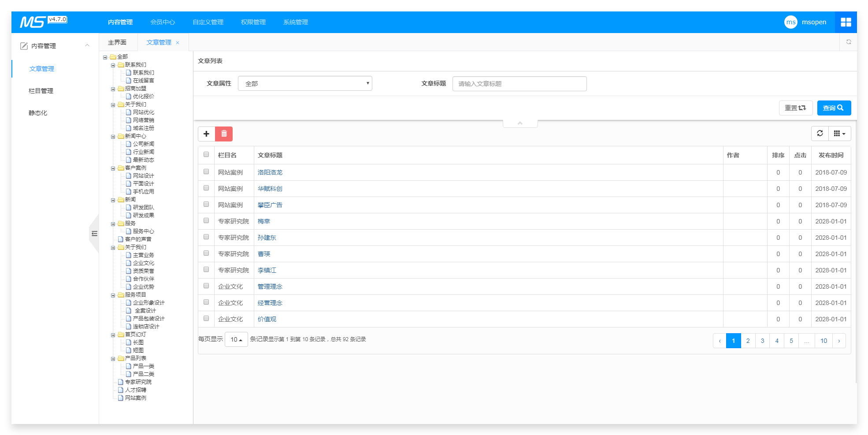This screenshot has width=868, height=435.
Task: Check the row for 华赋科创
Action: [206, 188]
